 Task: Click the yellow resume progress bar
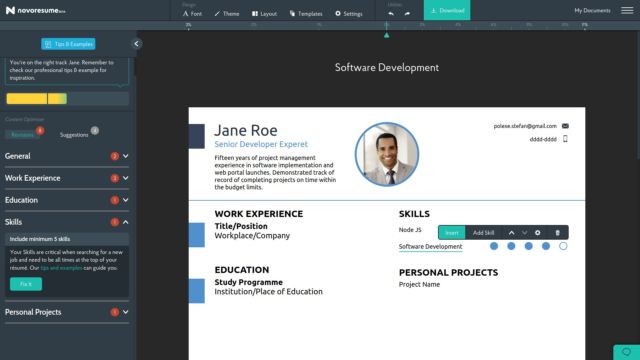click(36, 98)
